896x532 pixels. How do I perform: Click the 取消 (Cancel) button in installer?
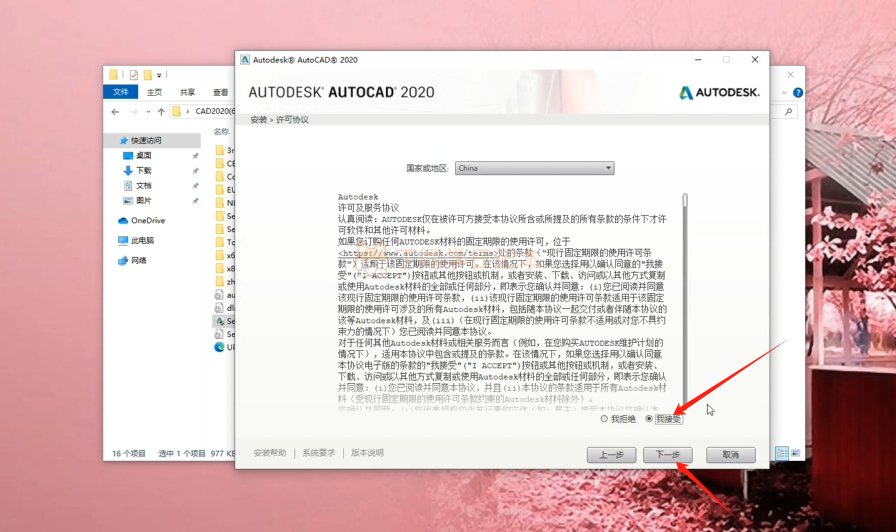(731, 455)
